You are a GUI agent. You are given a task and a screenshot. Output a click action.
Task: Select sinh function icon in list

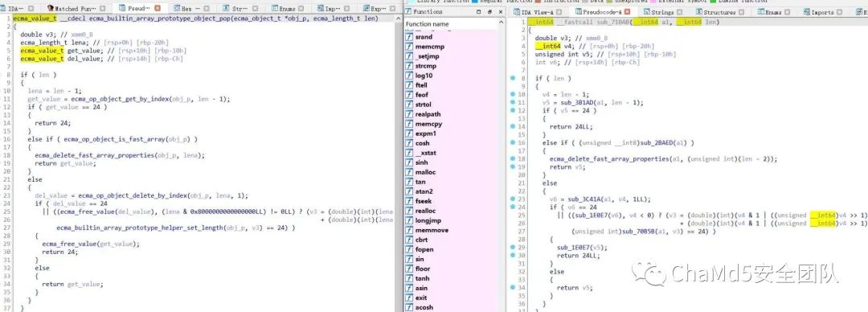[x=410, y=162]
